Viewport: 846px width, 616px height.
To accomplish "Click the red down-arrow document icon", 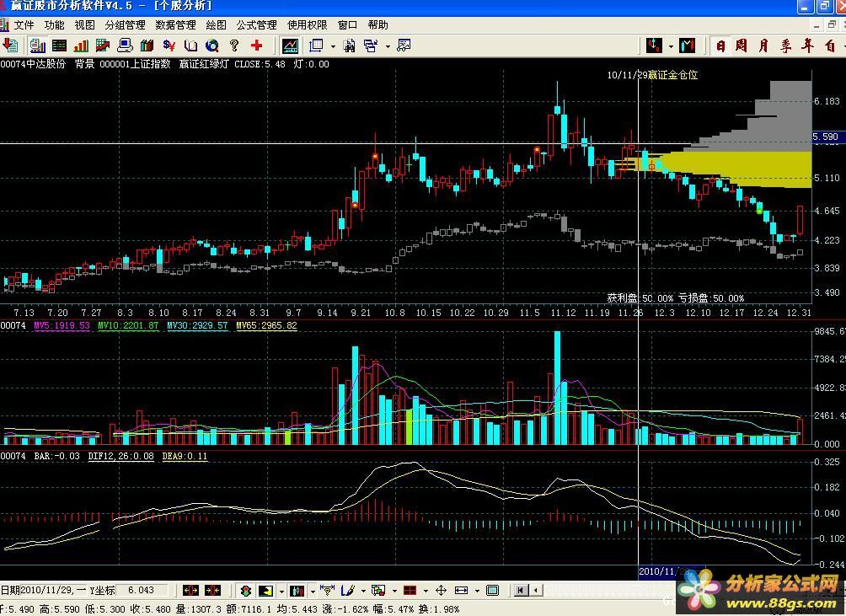I will pyautogui.click(x=10, y=46).
